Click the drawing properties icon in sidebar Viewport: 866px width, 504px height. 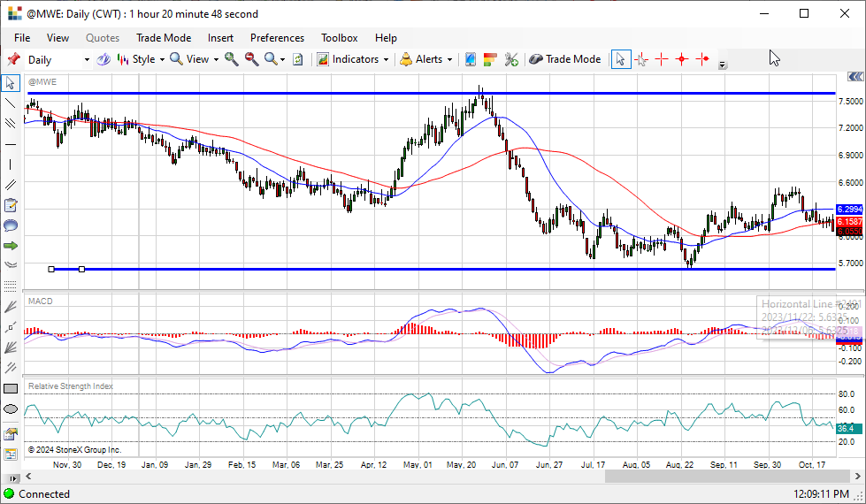pyautogui.click(x=10, y=434)
